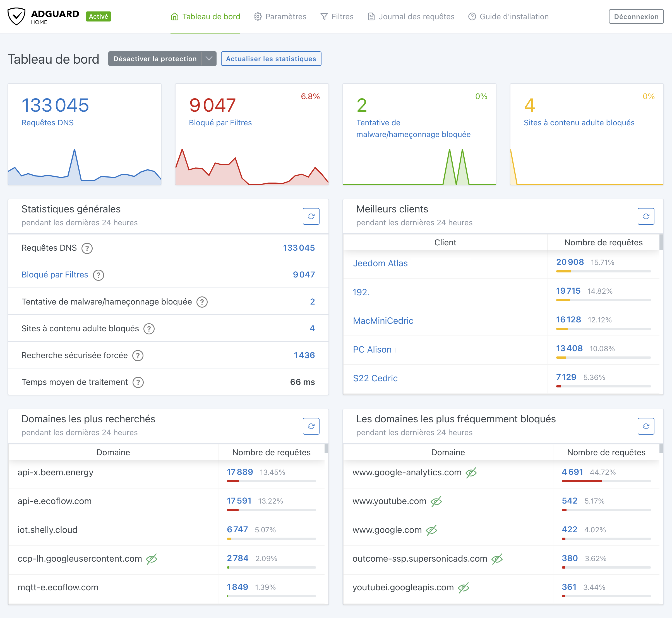This screenshot has height=618, width=672.
Task: Click the 1 436 Recherche sécurisée value
Action: point(304,356)
